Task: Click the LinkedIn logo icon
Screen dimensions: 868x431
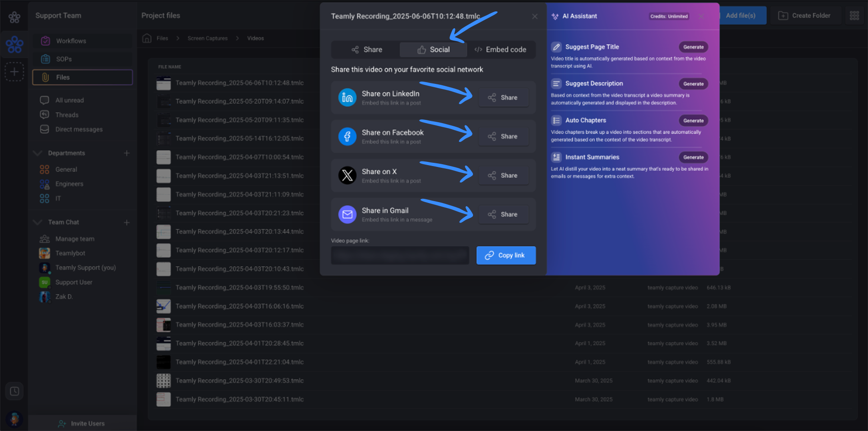Action: coord(347,98)
